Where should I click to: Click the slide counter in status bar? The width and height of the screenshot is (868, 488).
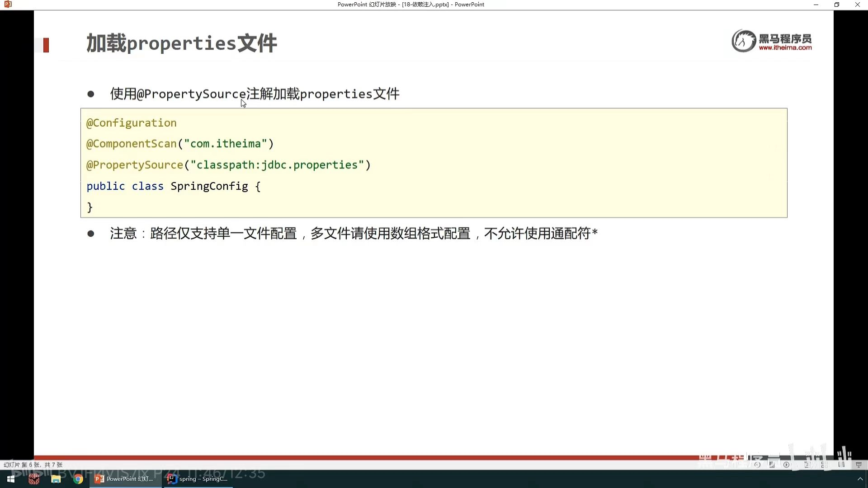click(x=33, y=465)
